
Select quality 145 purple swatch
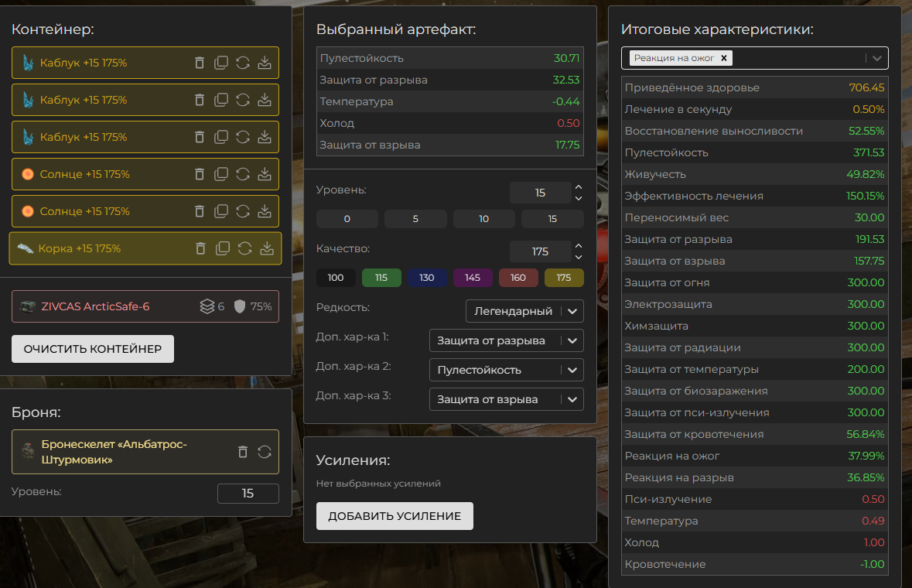click(473, 278)
